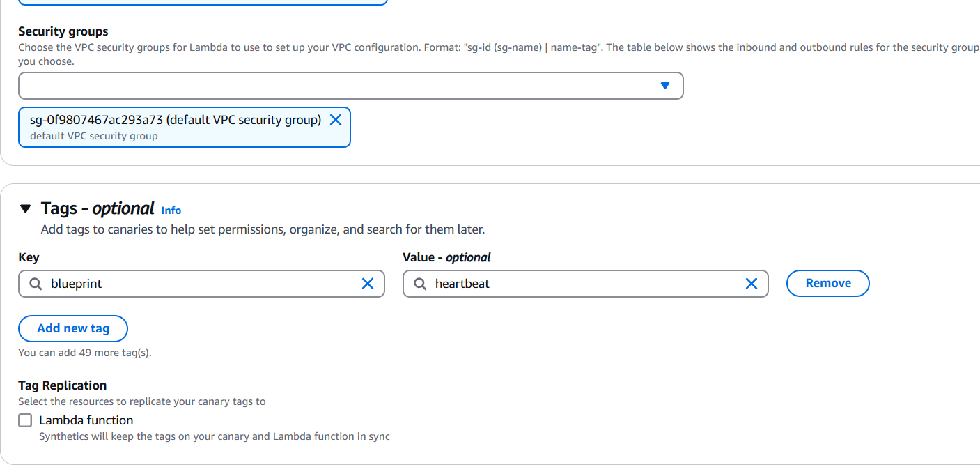Viewport: 980px width, 467px height.
Task: Click inside the Security groups select box
Action: (351, 86)
